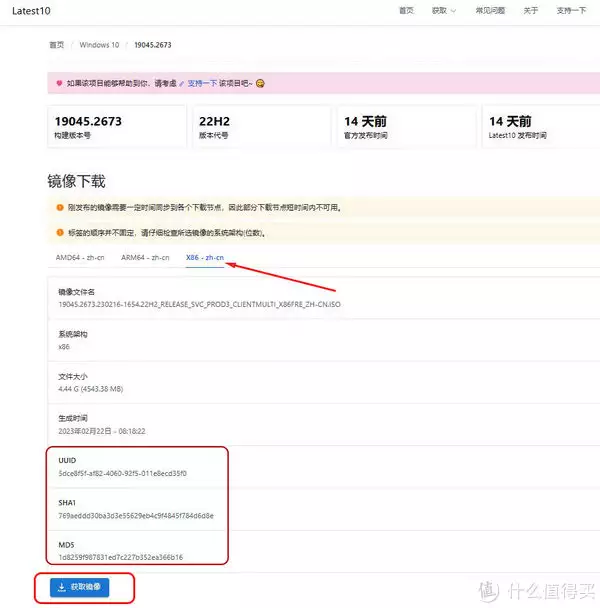Click the 文件大小 field label
The image size is (600, 608).
click(x=73, y=377)
